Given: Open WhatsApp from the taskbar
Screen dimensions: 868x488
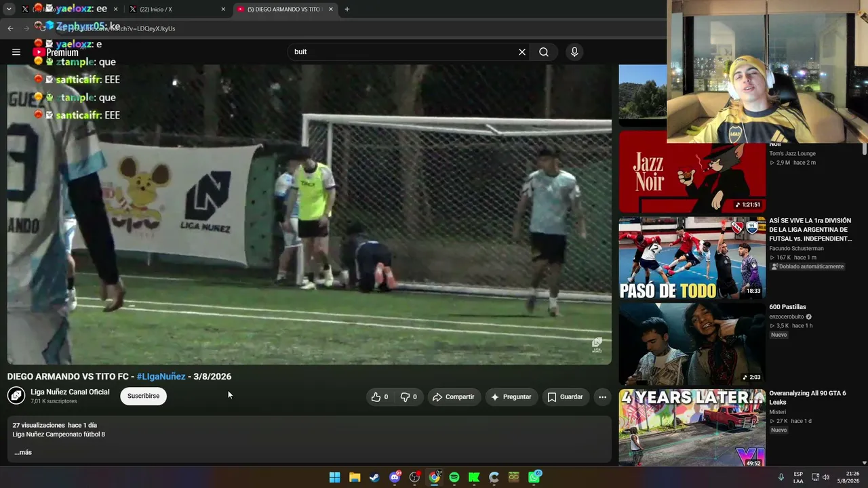Looking at the screenshot, I should pos(534,477).
